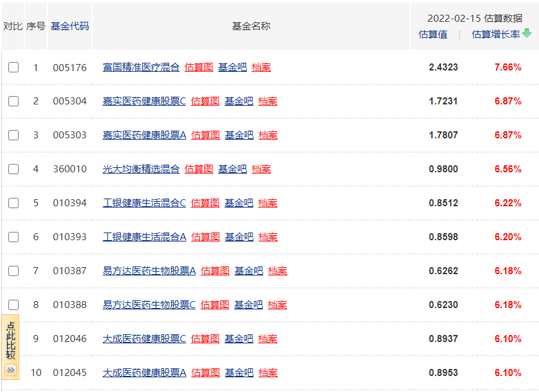Select fund code 012045
The height and width of the screenshot is (392, 539).
(x=70, y=373)
